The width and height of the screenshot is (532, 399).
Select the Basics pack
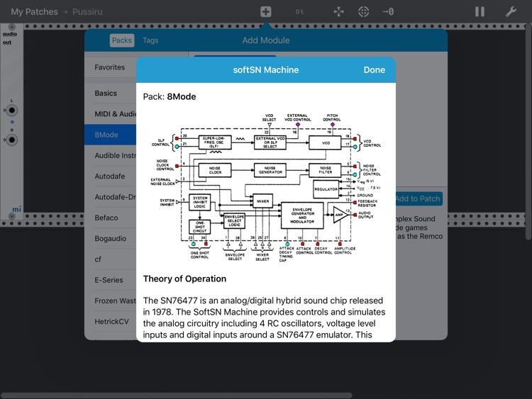[110, 94]
